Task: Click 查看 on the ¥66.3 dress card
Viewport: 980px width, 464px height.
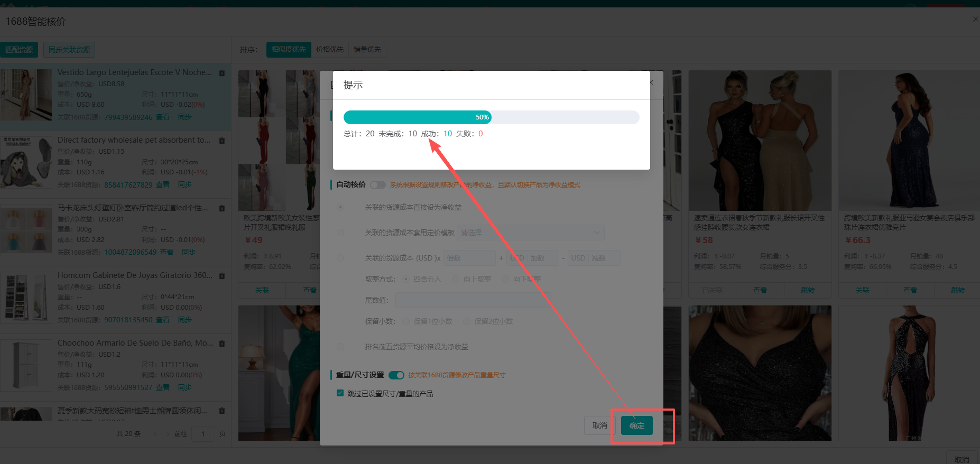Action: (910, 290)
